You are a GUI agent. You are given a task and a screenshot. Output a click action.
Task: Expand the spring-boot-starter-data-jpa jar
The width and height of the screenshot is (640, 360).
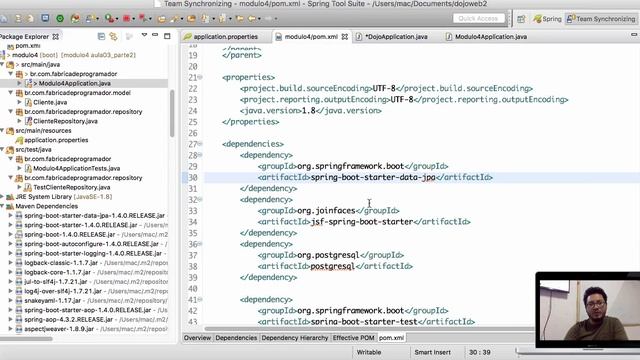click(11, 216)
